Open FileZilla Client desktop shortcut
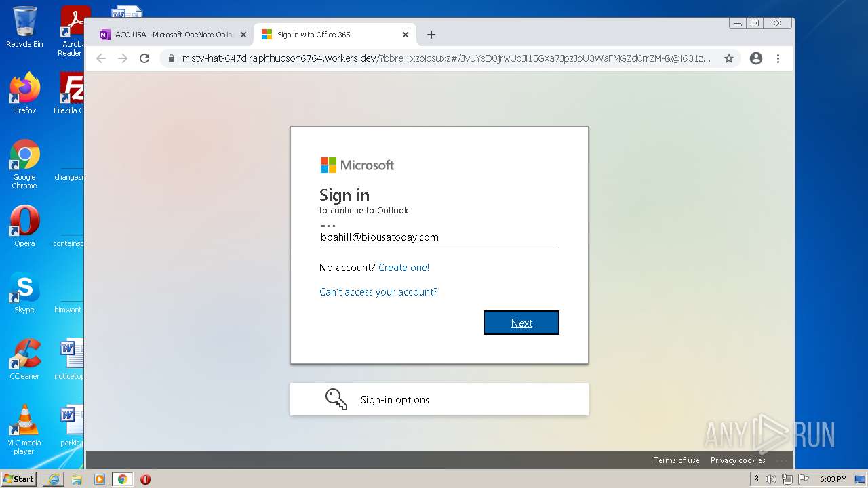 [70, 93]
